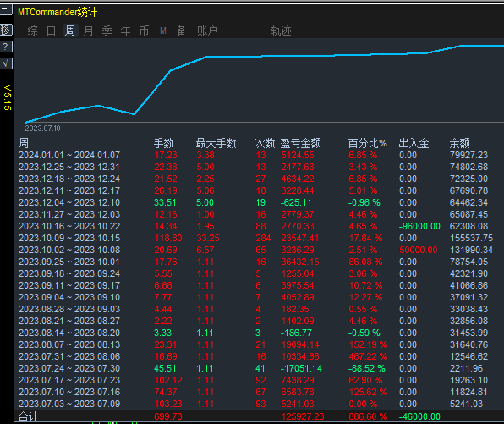The width and height of the screenshot is (504, 424).
Task: Select row 2023.08.28 ~ 2023.09.03
Action: pos(255,309)
